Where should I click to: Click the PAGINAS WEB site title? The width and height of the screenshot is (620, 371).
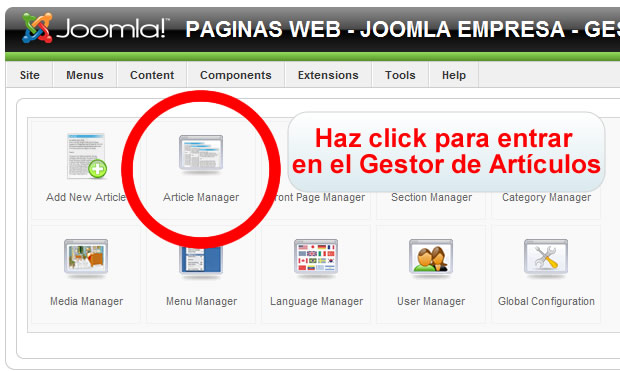[403, 29]
